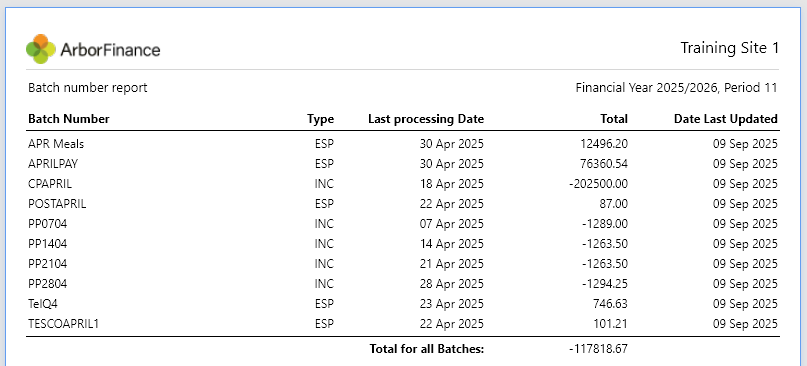Click the Batch number report title
This screenshot has width=807, height=366.
87,88
